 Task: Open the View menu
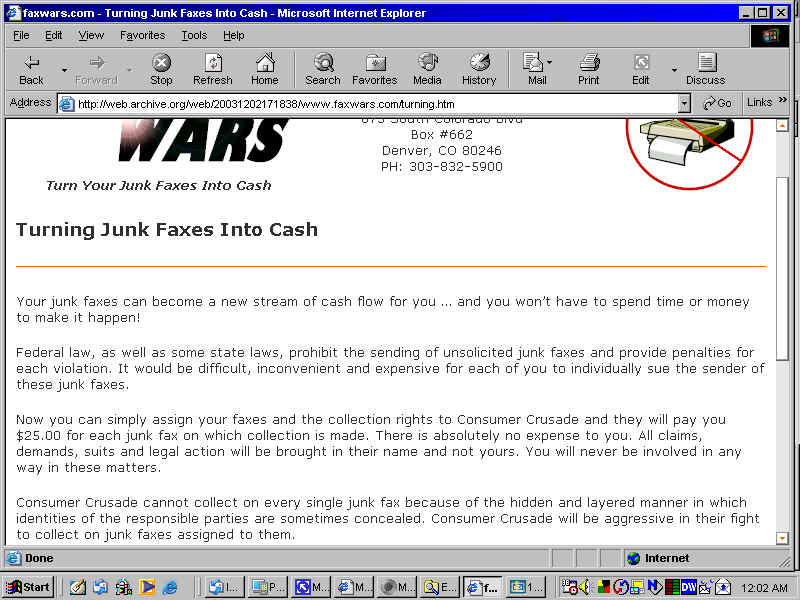[x=91, y=35]
